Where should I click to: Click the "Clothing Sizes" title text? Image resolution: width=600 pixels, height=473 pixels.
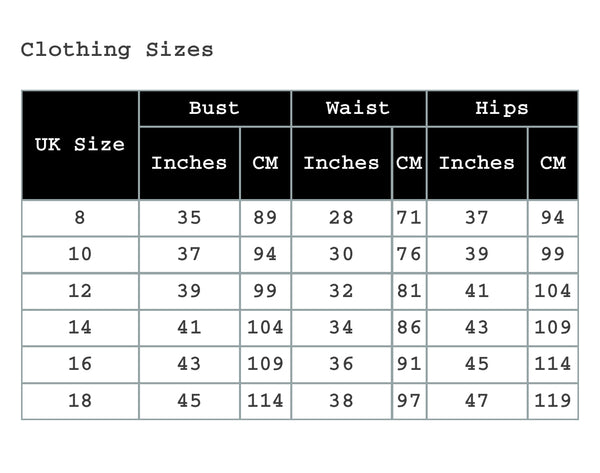tap(117, 49)
